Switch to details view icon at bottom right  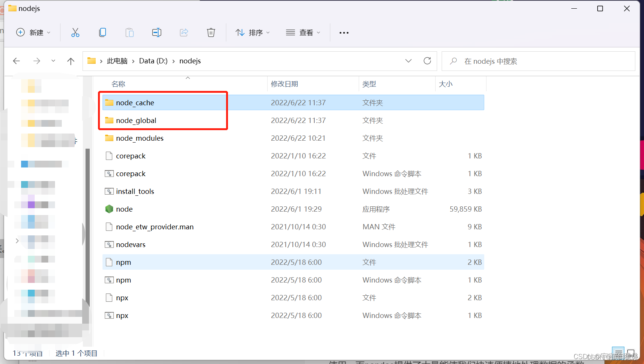pyautogui.click(x=618, y=353)
